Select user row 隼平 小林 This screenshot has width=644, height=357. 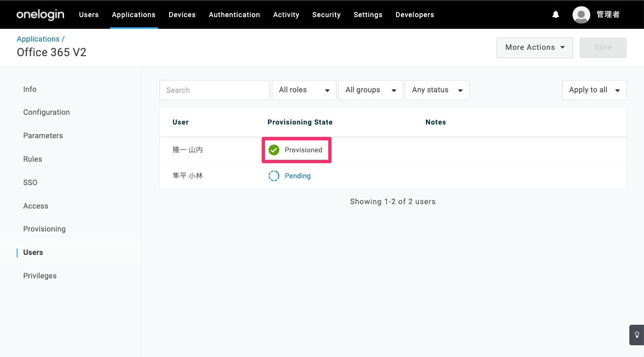pos(393,176)
